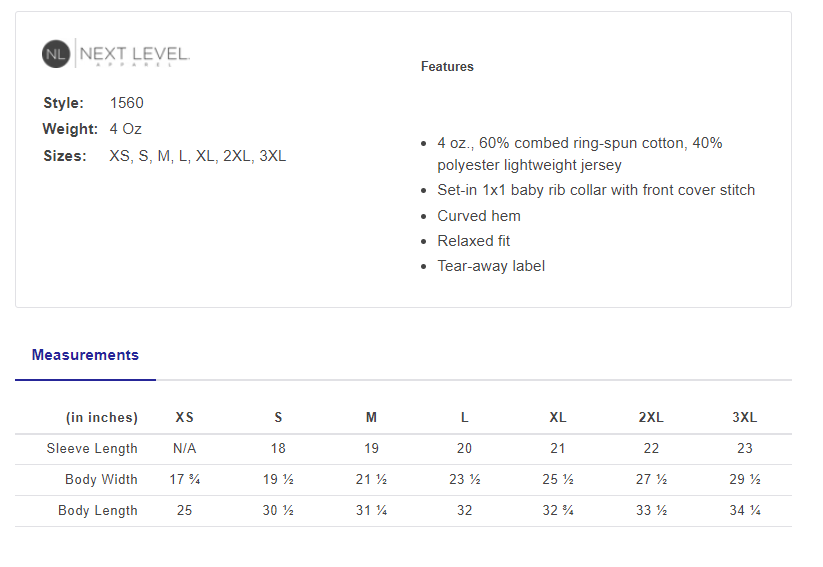Click the Curved hem feature bullet
The image size is (823, 567).
[479, 216]
